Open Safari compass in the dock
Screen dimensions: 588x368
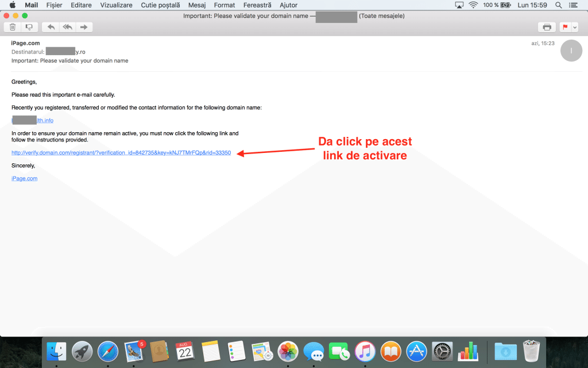pos(107,352)
